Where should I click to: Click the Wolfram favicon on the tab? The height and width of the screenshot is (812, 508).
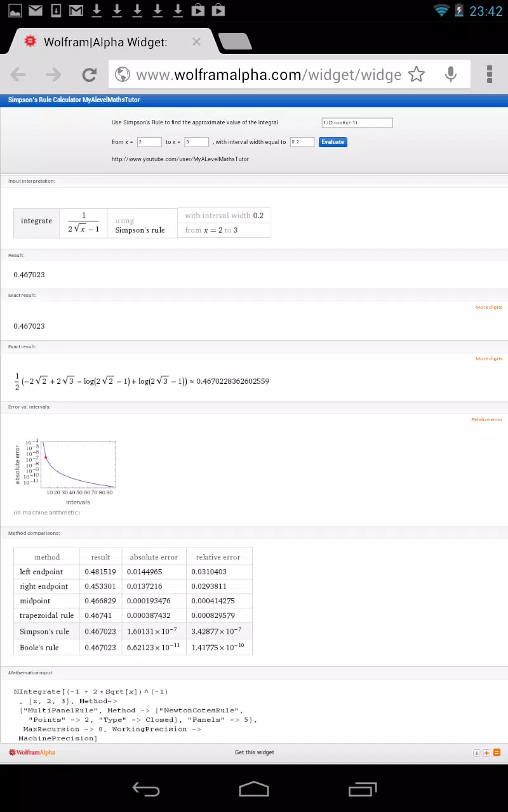tap(30, 41)
